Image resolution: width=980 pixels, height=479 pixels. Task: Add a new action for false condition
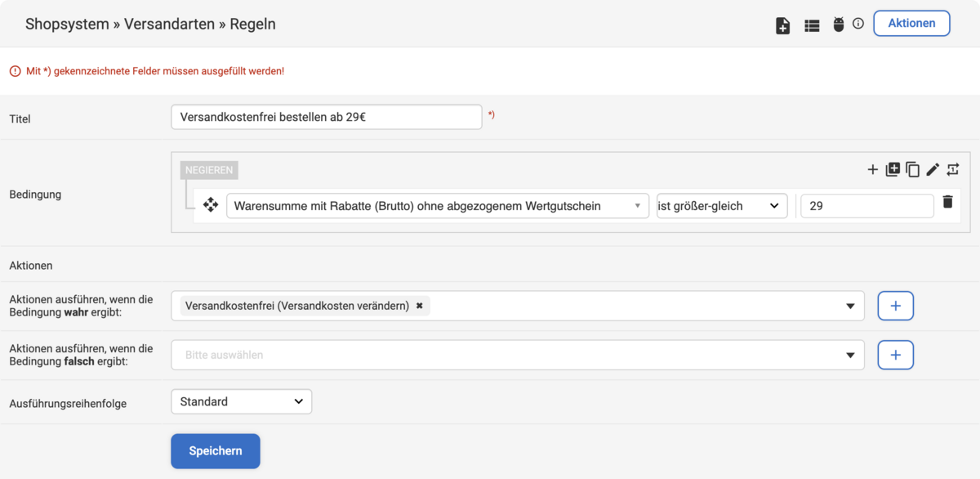click(896, 355)
